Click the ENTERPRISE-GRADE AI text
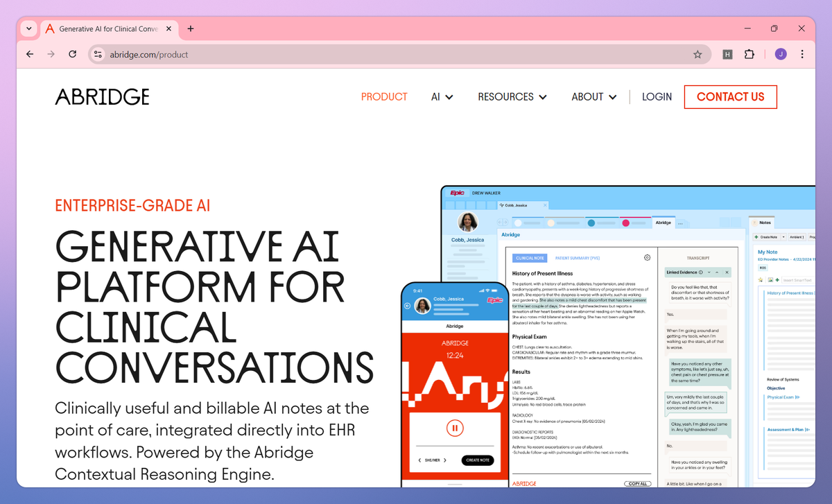 click(x=132, y=206)
